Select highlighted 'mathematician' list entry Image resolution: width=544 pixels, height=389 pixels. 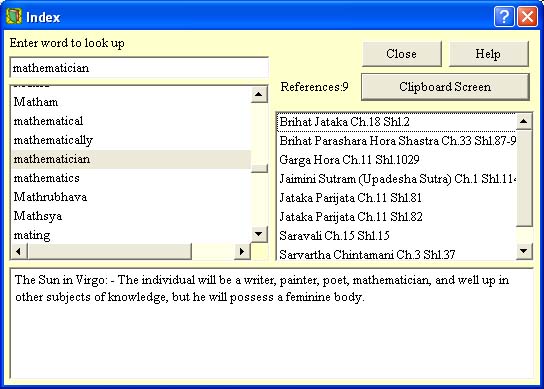[x=131, y=159]
